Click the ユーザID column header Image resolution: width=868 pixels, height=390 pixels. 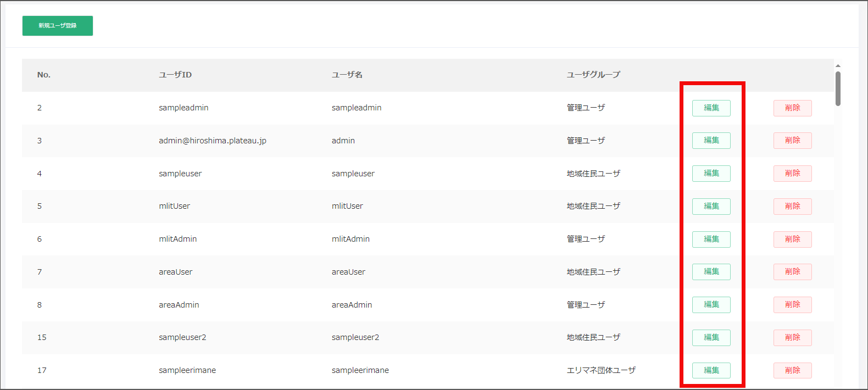pos(175,75)
